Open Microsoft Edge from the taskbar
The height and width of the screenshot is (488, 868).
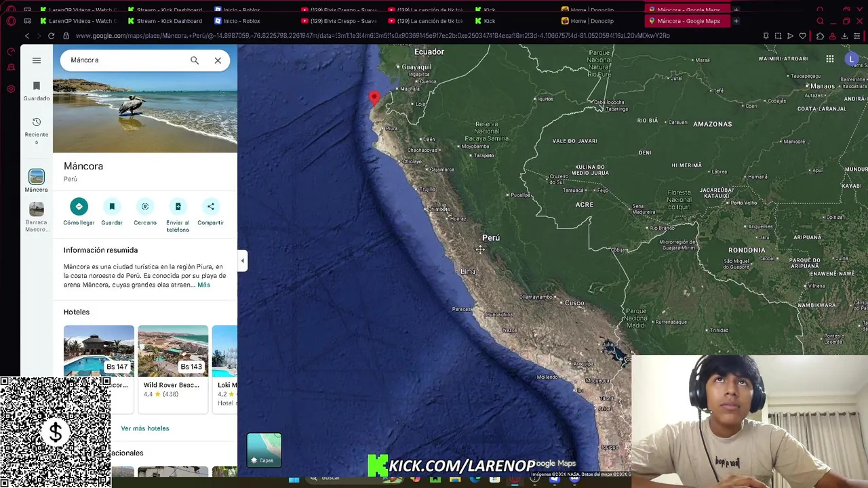coord(475,479)
